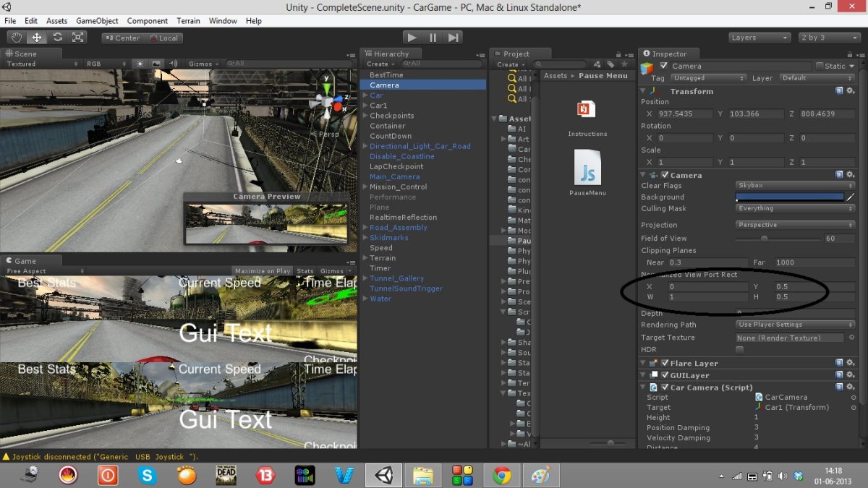Toggle the Car Camera script checkbox
868x488 pixels.
(665, 388)
